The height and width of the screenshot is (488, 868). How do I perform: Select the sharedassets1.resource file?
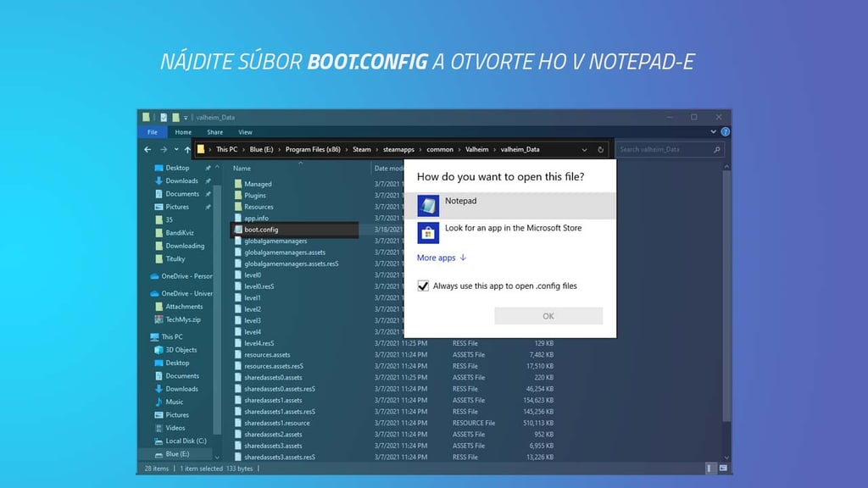277,423
